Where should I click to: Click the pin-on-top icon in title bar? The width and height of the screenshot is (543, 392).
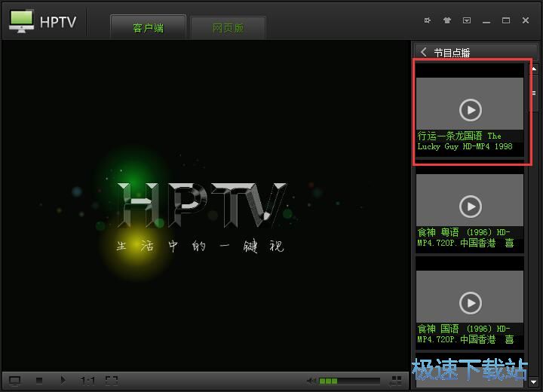click(x=428, y=20)
